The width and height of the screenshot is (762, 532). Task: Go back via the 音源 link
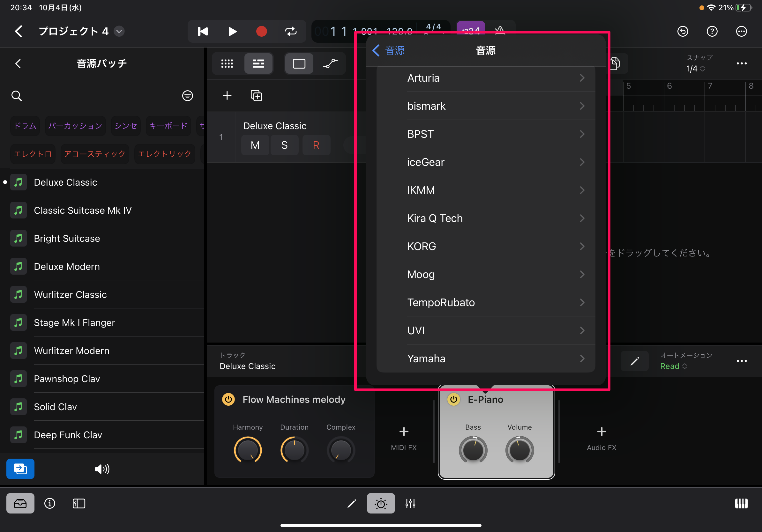pyautogui.click(x=388, y=51)
